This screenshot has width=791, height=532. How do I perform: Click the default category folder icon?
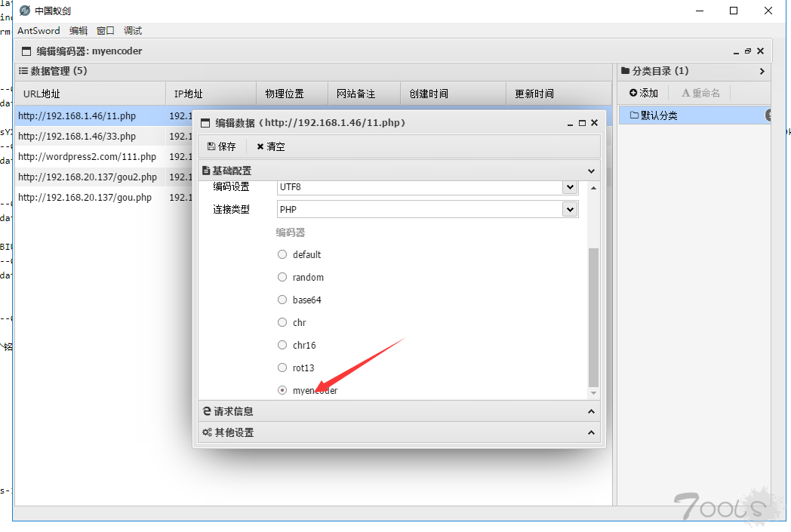point(634,115)
